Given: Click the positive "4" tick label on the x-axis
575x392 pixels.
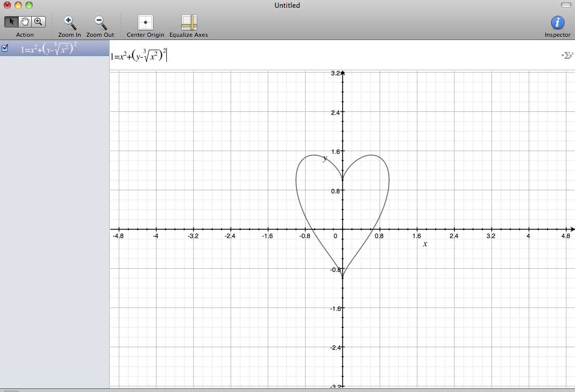Looking at the screenshot, I should click(528, 236).
